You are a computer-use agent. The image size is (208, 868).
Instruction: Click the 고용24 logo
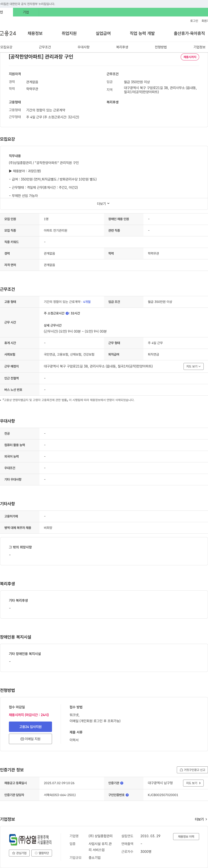click(x=8, y=33)
